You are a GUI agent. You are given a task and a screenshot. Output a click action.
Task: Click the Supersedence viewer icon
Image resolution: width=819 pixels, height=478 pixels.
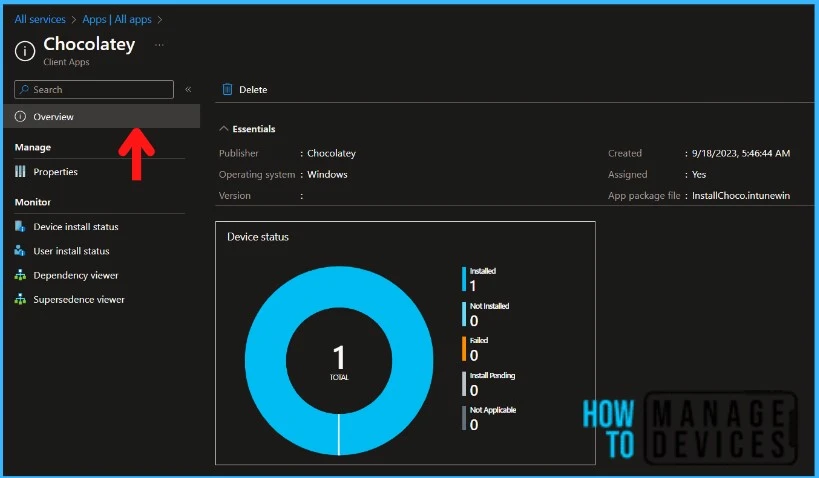[20, 299]
